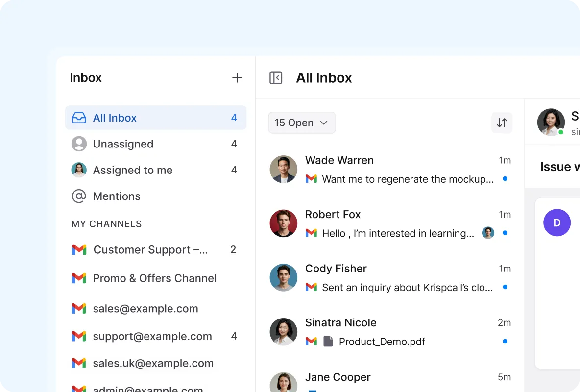This screenshot has width=580, height=392.
Task: Select the Promo & Offers Channel
Action: pos(154,278)
